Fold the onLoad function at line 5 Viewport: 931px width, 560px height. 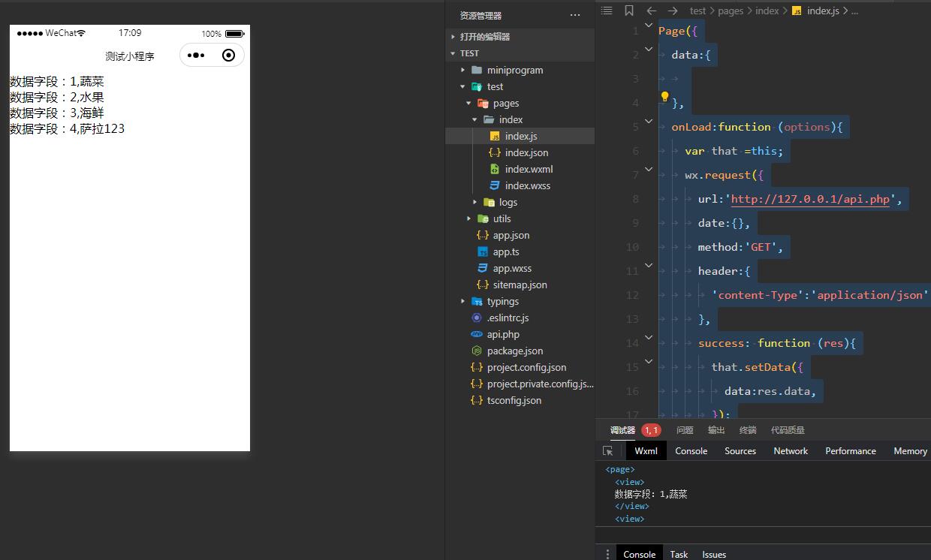(649, 122)
